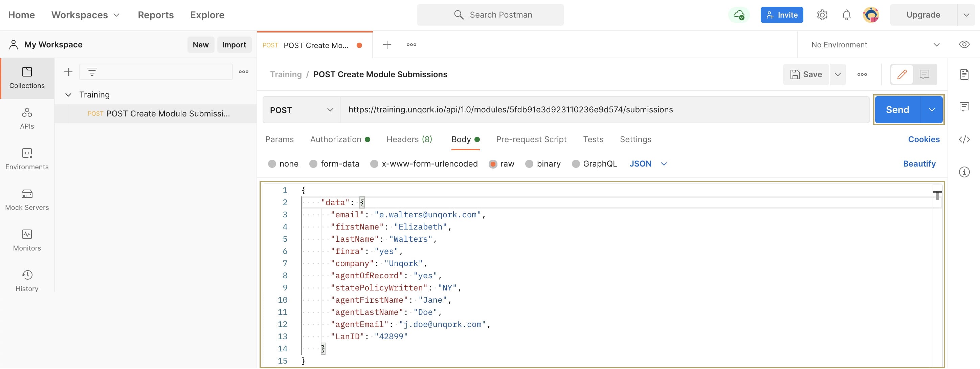Open the History sidebar panel
980x369 pixels.
(x=27, y=281)
